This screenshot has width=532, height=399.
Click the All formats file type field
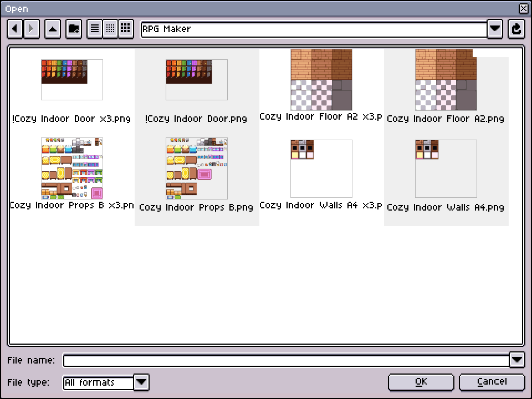(99, 383)
